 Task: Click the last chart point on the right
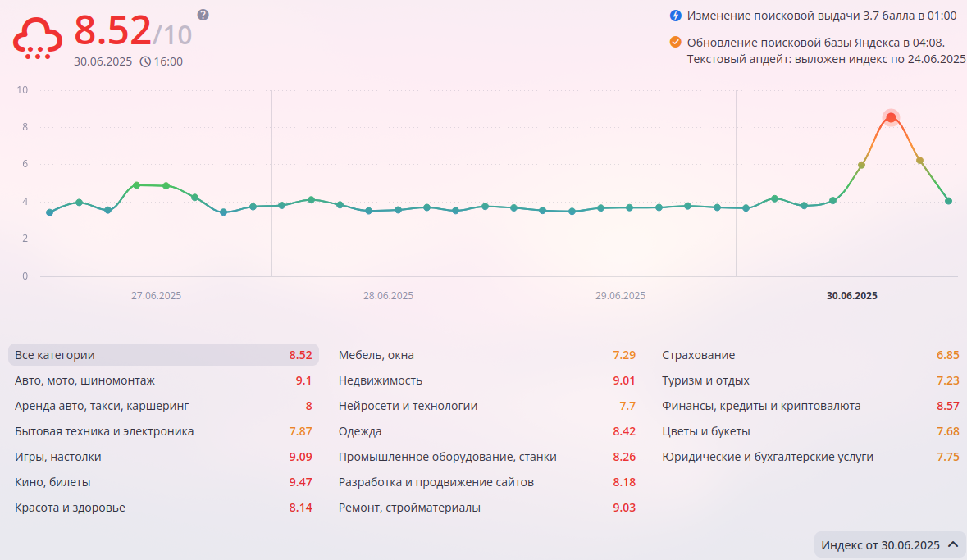point(948,201)
